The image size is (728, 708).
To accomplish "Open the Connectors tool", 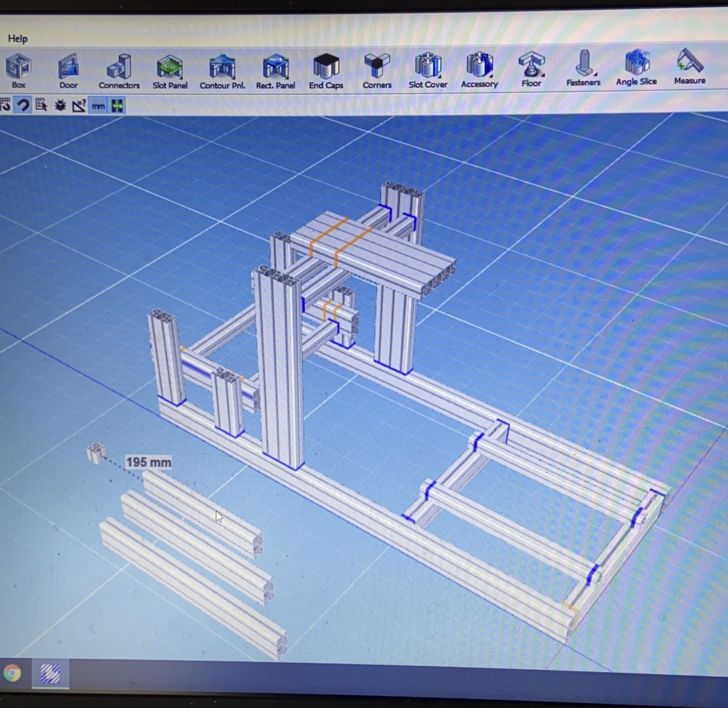I will (119, 67).
